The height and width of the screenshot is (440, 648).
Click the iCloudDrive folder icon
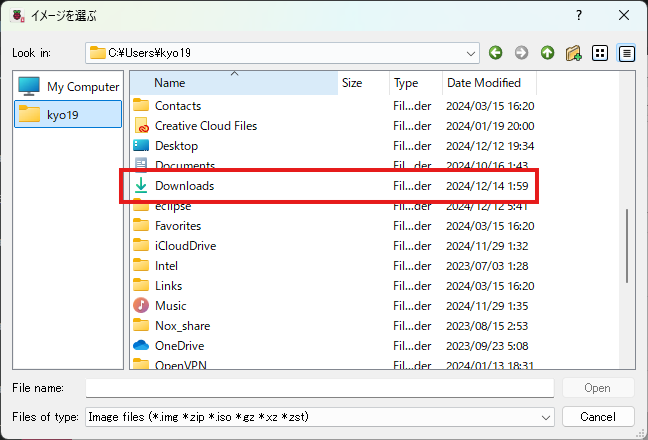pos(141,245)
